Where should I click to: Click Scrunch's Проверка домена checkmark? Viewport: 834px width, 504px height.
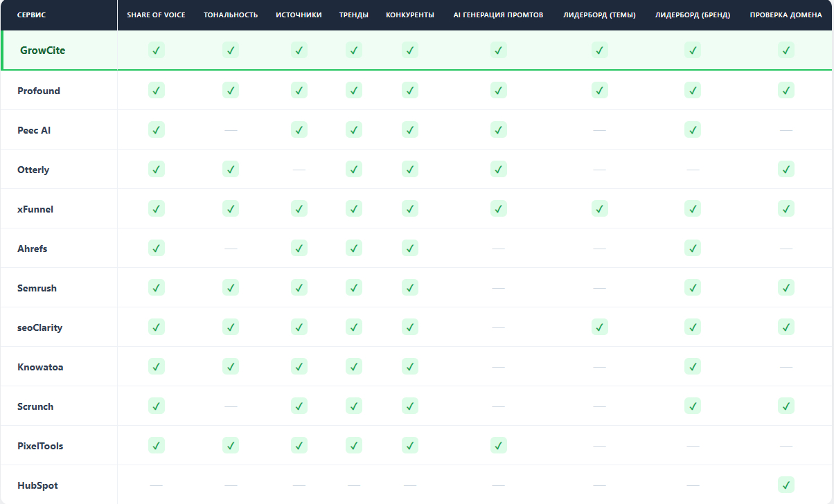coord(786,406)
